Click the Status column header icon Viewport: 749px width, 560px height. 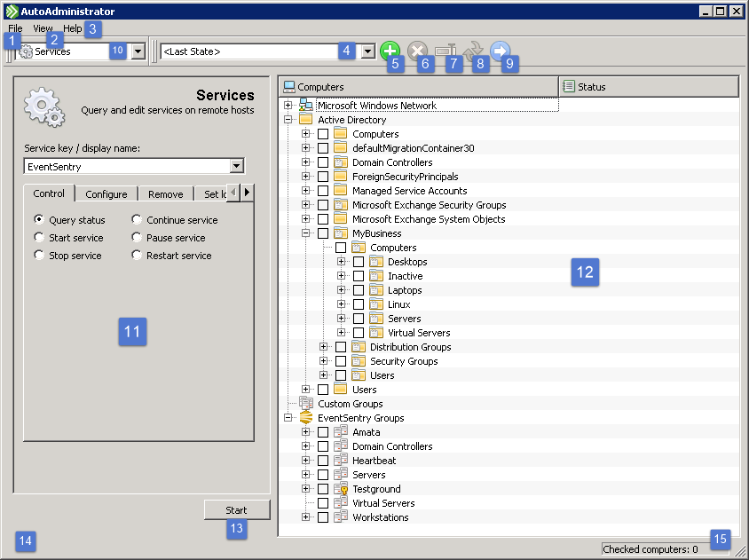point(569,86)
